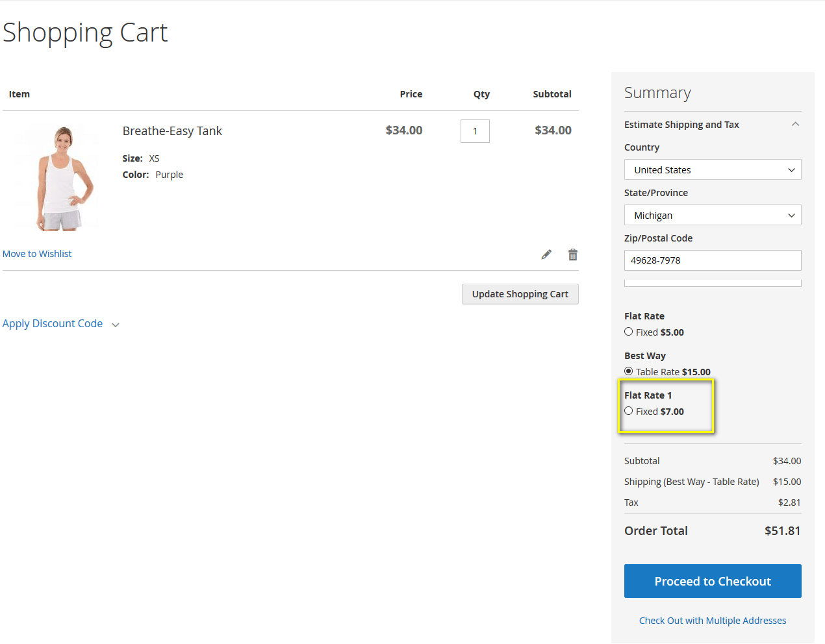Image resolution: width=825 pixels, height=644 pixels.
Task: Select the Table Rate $15.00 shipping option
Action: tap(629, 371)
